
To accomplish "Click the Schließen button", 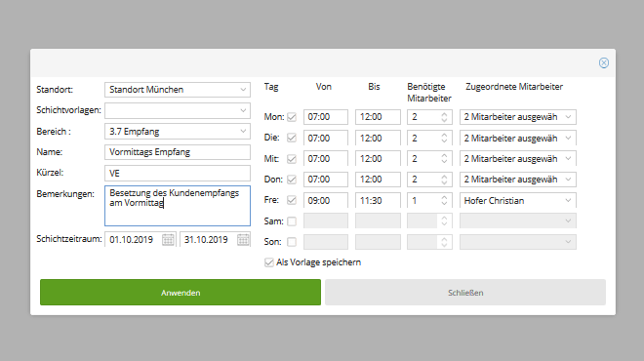I will 465,293.
